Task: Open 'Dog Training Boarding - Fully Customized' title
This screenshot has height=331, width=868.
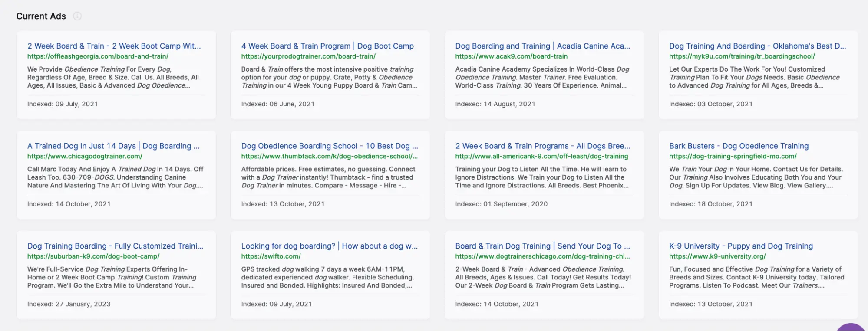Action: (115, 246)
